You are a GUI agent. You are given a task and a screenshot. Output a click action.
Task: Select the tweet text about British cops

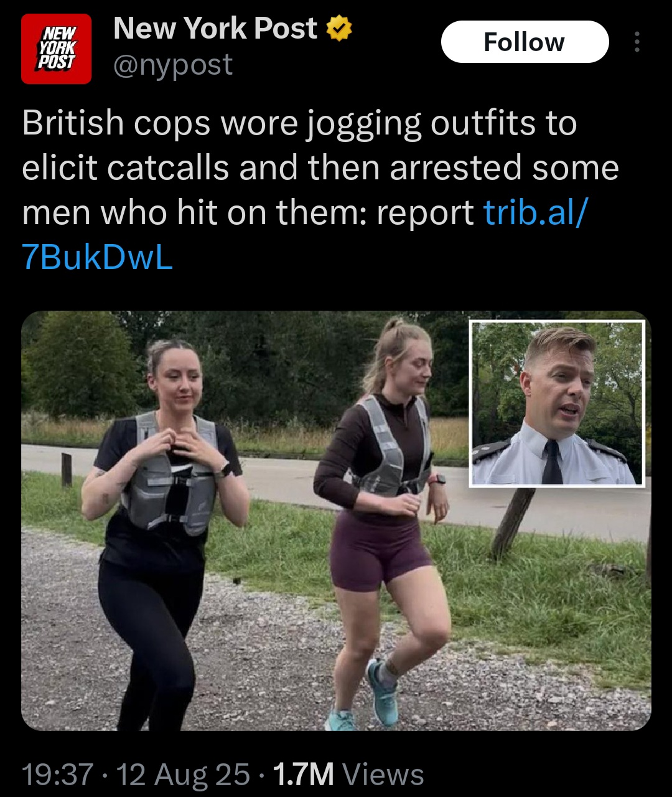pos(320,190)
